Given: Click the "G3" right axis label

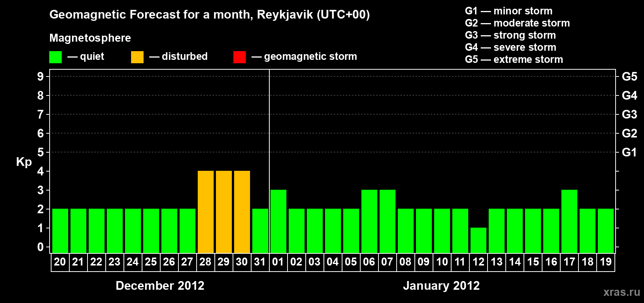Looking at the screenshot, I should pos(630,114).
